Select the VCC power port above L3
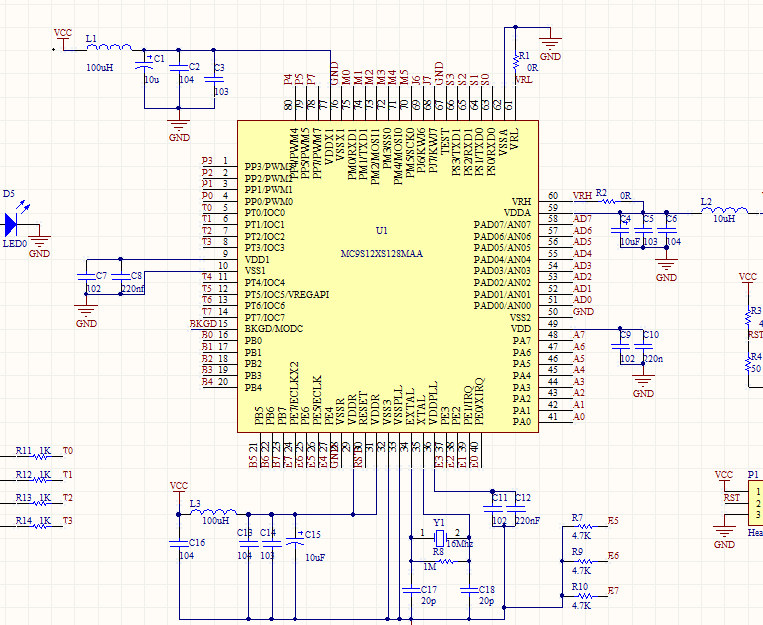 179,492
